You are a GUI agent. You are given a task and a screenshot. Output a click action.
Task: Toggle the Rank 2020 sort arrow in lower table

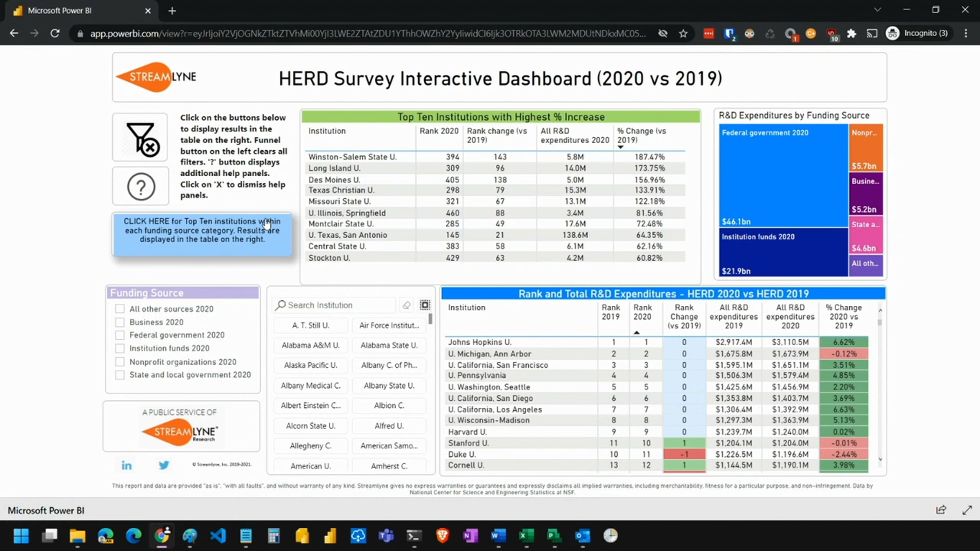pos(637,333)
